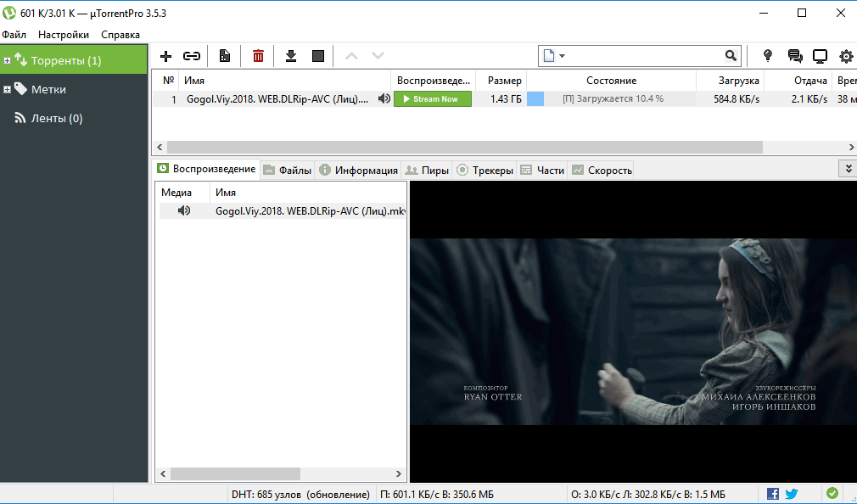The height and width of the screenshot is (504, 857).
Task: Click the download progress bar at 10.4 %
Action: coord(611,99)
